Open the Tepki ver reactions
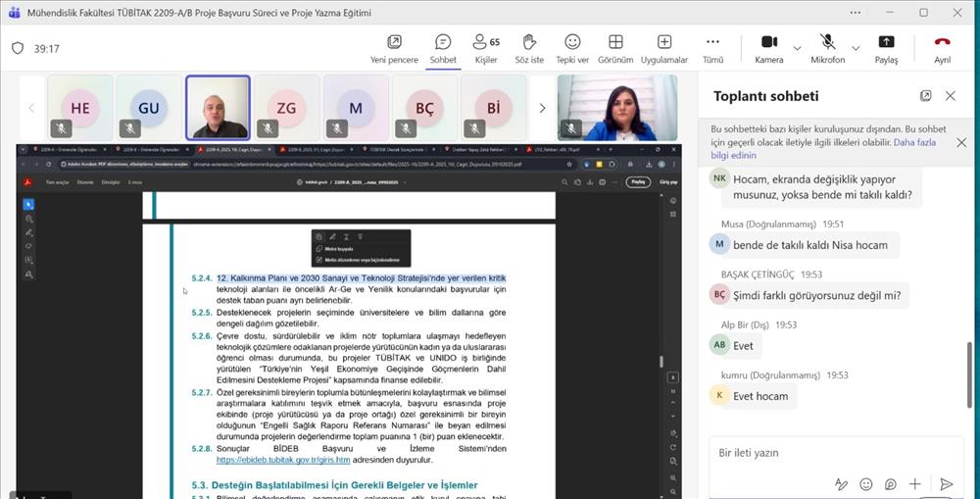 572,48
